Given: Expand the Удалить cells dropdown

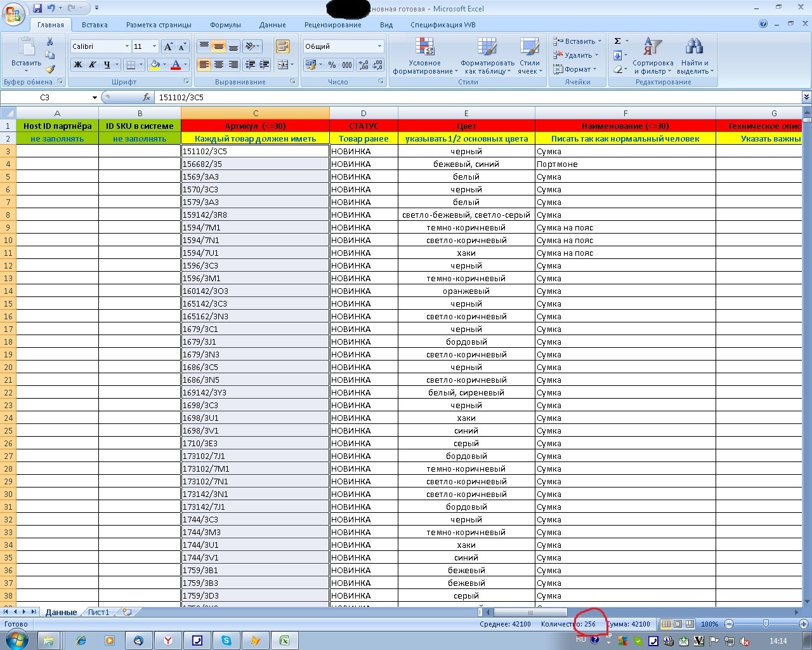Looking at the screenshot, I should [x=596, y=55].
